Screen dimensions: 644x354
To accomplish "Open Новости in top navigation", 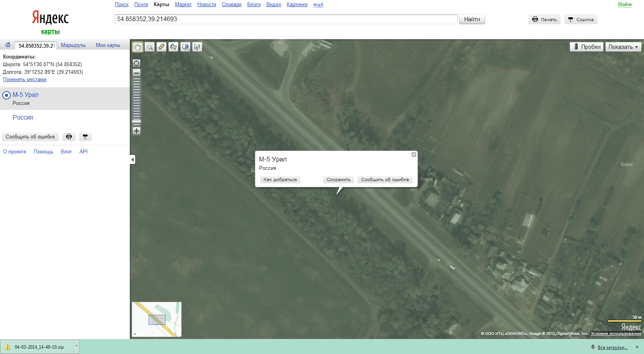I will pyautogui.click(x=207, y=5).
